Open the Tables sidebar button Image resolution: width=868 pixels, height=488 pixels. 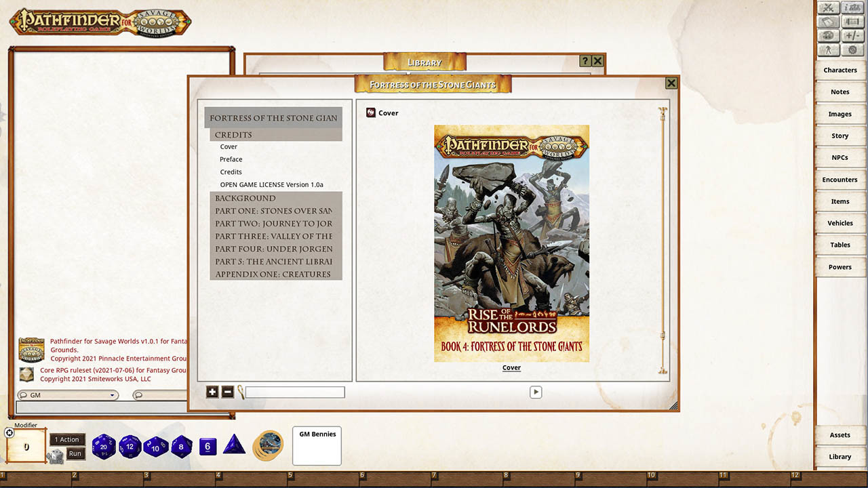coord(840,245)
